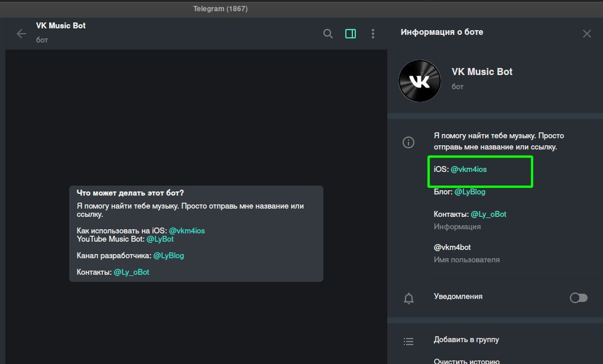Open the three-dot chat options menu

372,34
